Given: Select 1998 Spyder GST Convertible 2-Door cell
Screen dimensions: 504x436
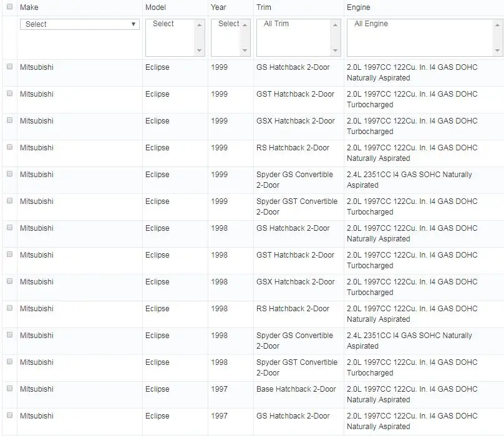Looking at the screenshot, I should click(x=297, y=367).
